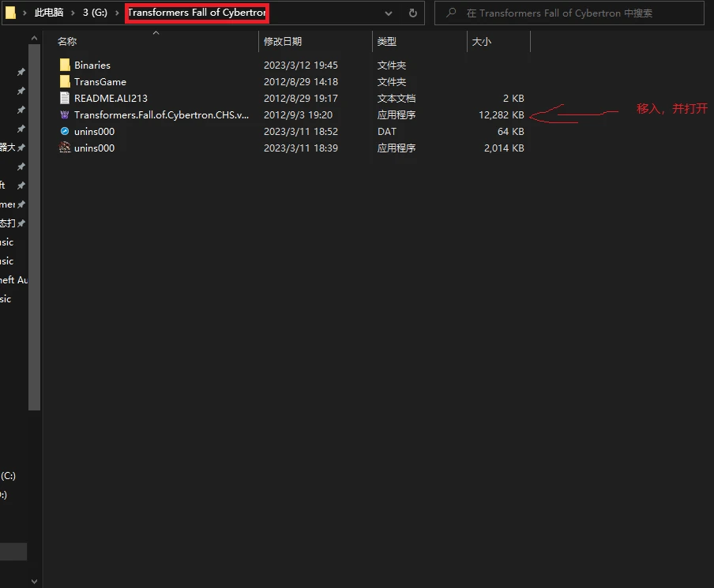
Task: Sort by 大小 column header
Action: [x=481, y=41]
